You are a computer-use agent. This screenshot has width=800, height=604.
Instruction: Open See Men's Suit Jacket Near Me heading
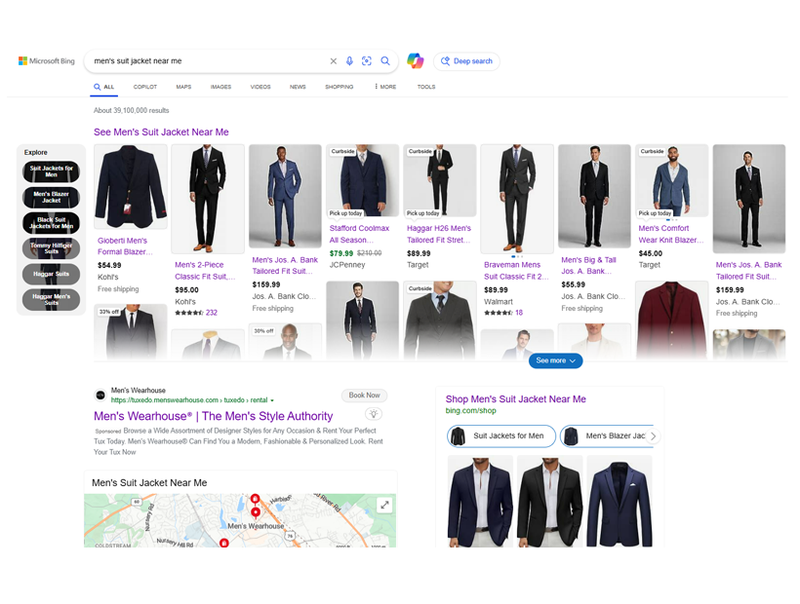pos(161,132)
